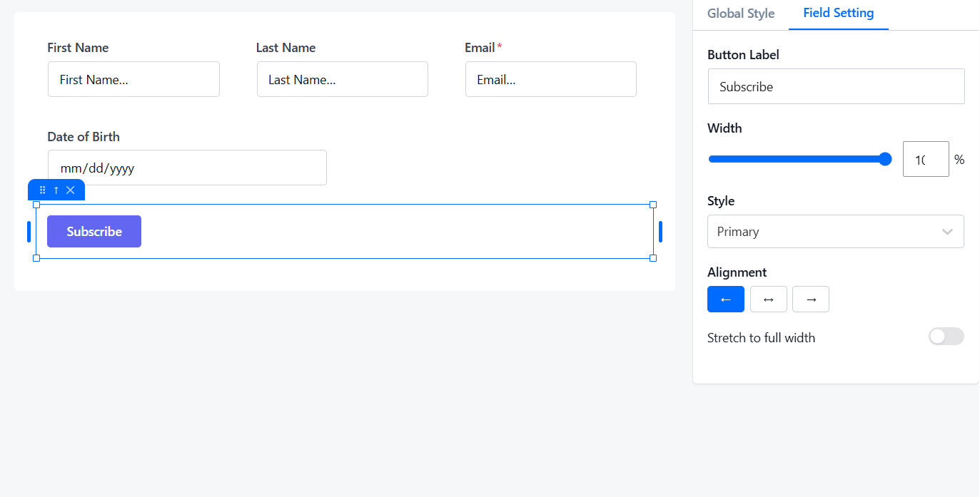
Task: Select right alignment arrow button
Action: [811, 299]
